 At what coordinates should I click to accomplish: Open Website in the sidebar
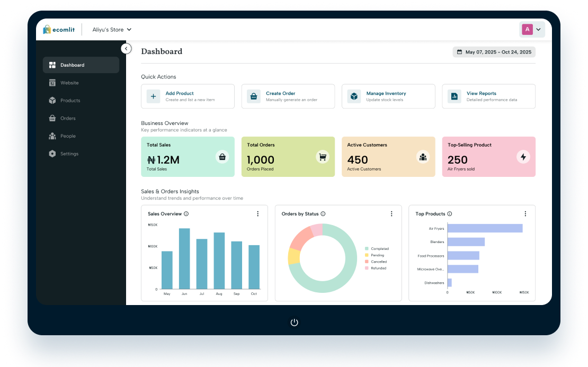click(x=81, y=83)
